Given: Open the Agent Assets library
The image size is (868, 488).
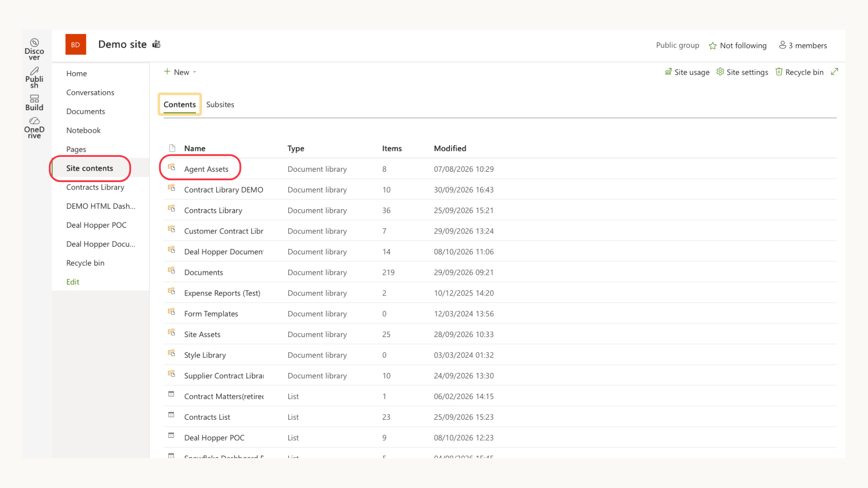Looking at the screenshot, I should 206,169.
